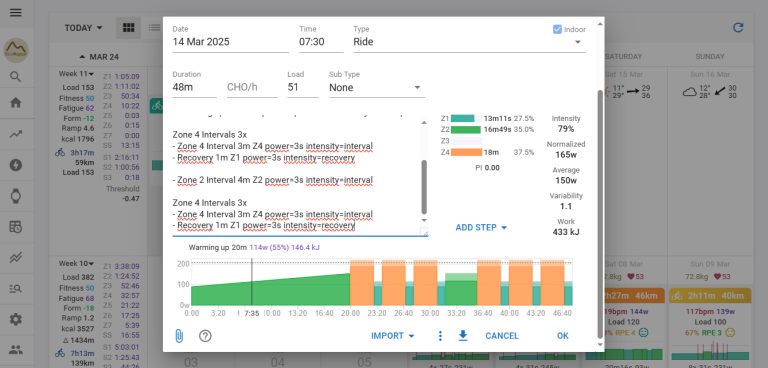Click the SUNDAY column header
The height and width of the screenshot is (368, 768).
[710, 57]
